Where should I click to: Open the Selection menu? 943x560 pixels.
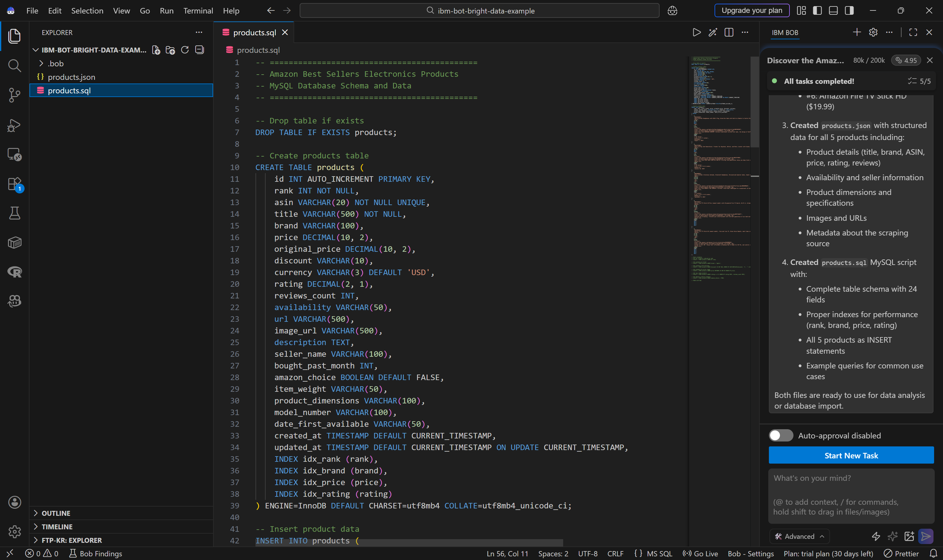pyautogui.click(x=87, y=10)
